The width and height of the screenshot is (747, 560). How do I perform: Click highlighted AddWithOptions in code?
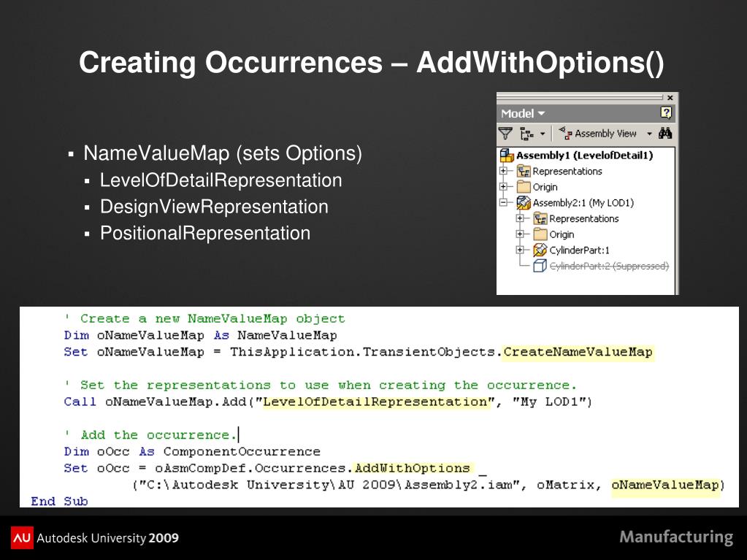tap(413, 469)
